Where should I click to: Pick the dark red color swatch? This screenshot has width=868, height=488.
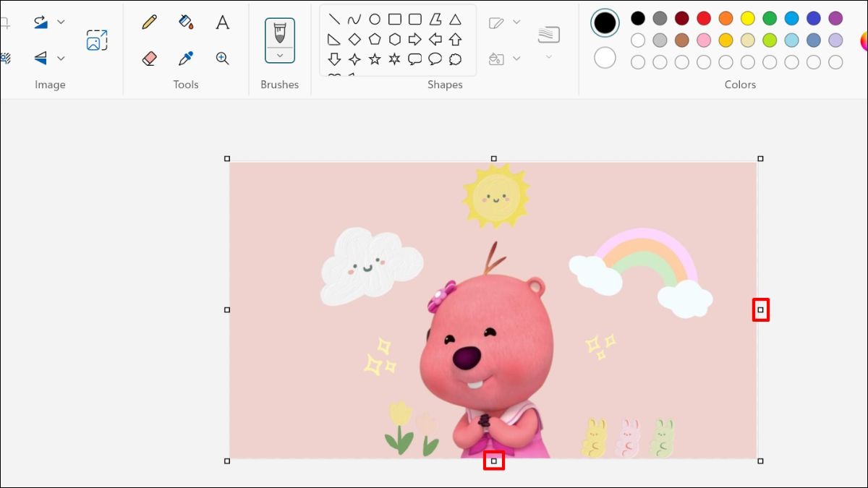click(x=682, y=18)
